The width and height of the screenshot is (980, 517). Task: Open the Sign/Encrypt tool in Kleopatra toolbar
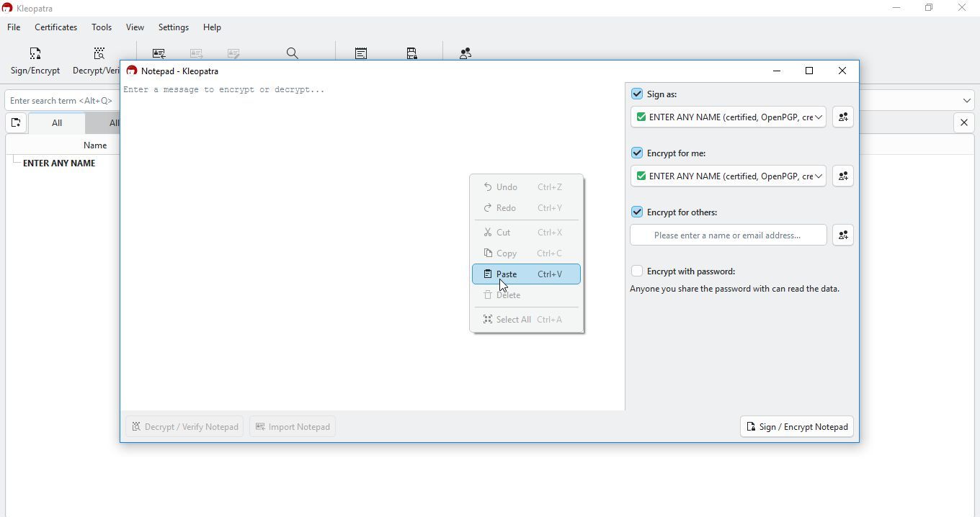tap(35, 61)
